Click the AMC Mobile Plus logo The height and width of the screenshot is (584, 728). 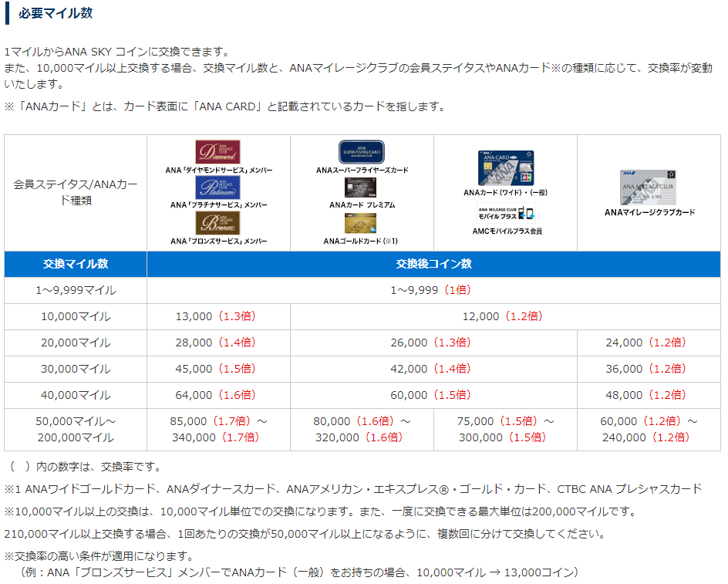click(507, 213)
